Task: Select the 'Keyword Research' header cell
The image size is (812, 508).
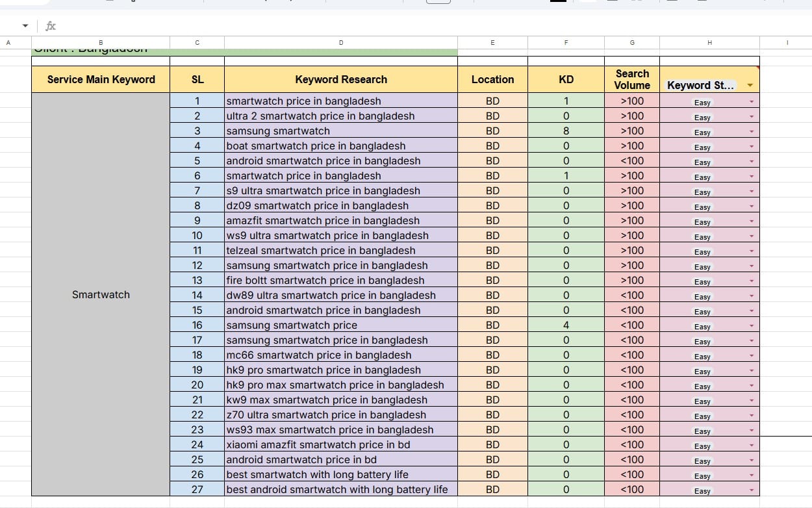Action: 340,79
